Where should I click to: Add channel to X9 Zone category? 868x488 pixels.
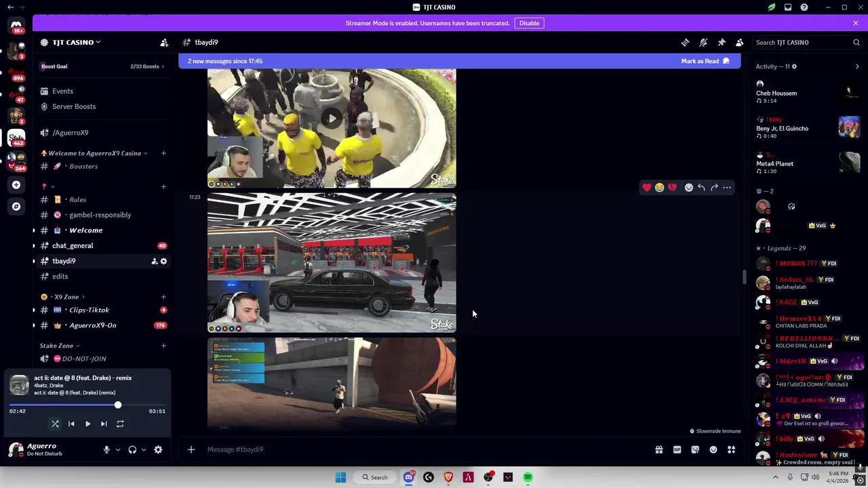click(x=163, y=297)
